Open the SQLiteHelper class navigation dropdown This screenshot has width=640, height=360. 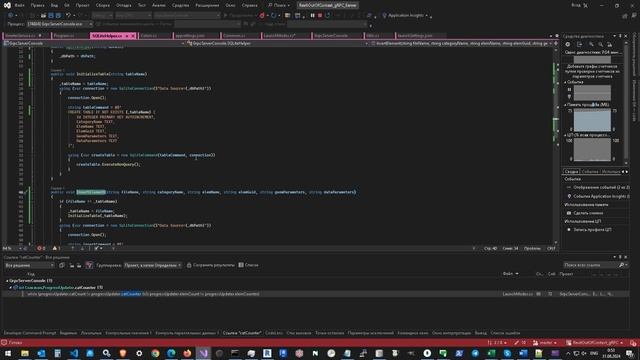pos(278,43)
